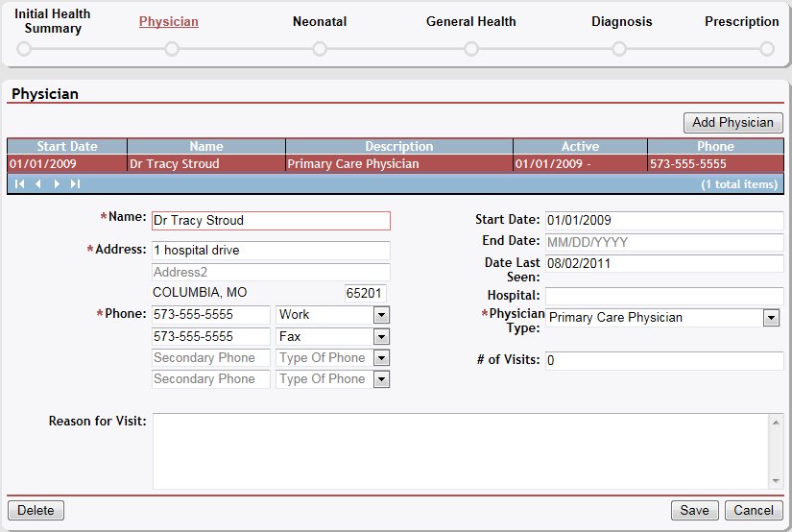Open the last Type Of Phone dropdown

tap(381, 379)
